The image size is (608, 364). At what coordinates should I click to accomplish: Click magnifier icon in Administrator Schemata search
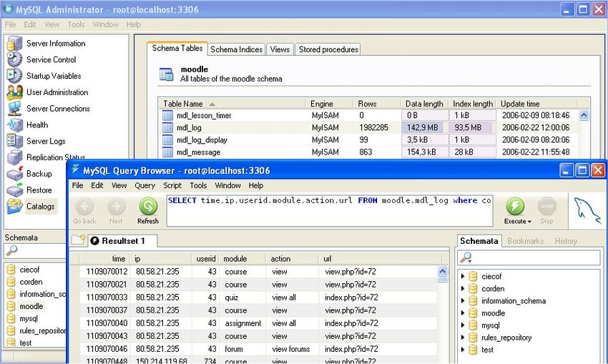(x=11, y=250)
